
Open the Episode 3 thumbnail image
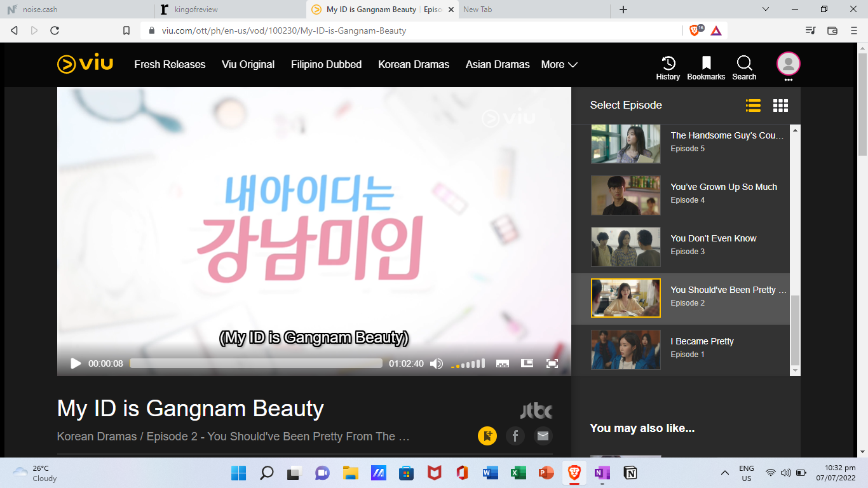coord(626,247)
